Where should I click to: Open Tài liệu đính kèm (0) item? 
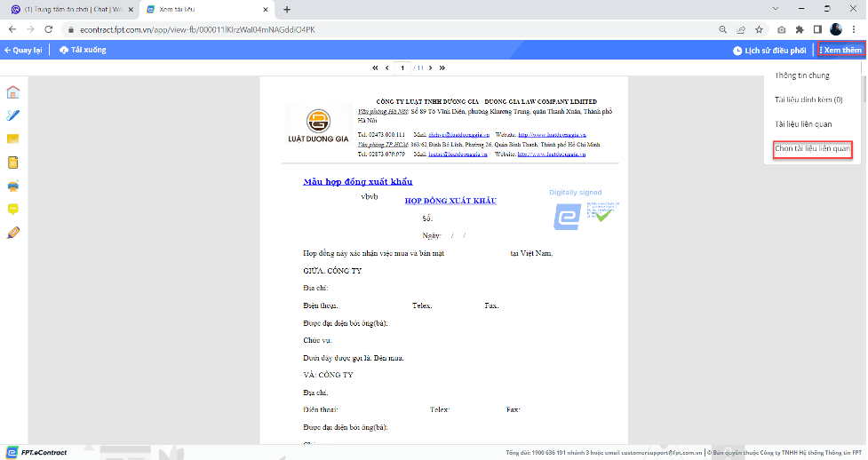[808, 99]
